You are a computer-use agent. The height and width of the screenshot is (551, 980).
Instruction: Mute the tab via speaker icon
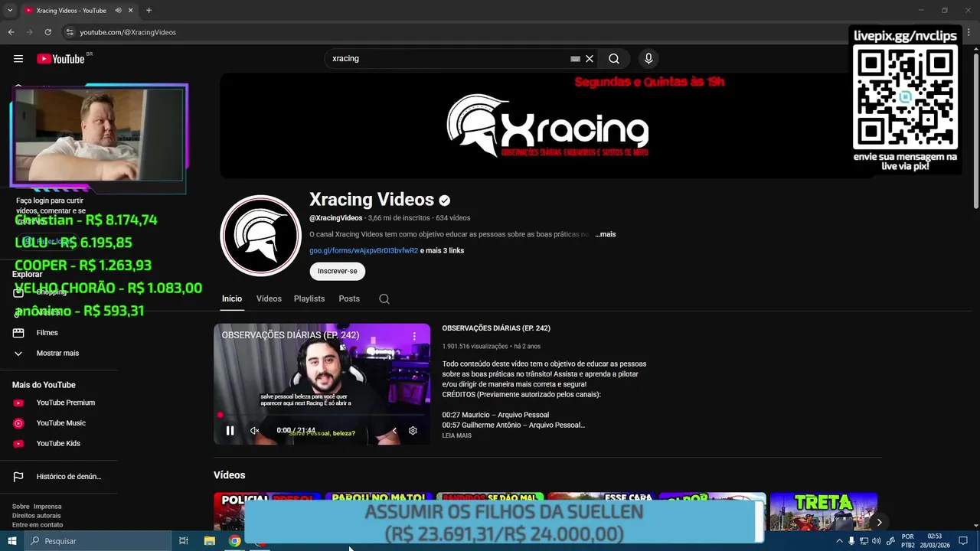point(118,11)
